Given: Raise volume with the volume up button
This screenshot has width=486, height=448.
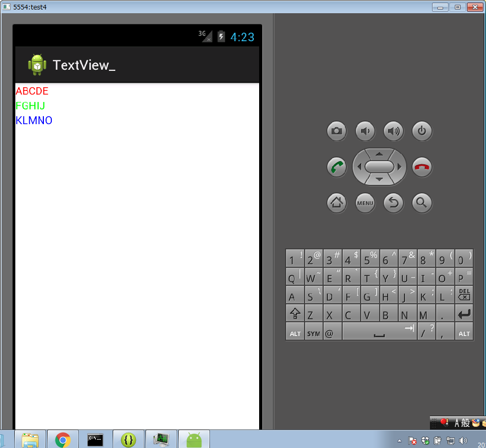Looking at the screenshot, I should point(393,131).
